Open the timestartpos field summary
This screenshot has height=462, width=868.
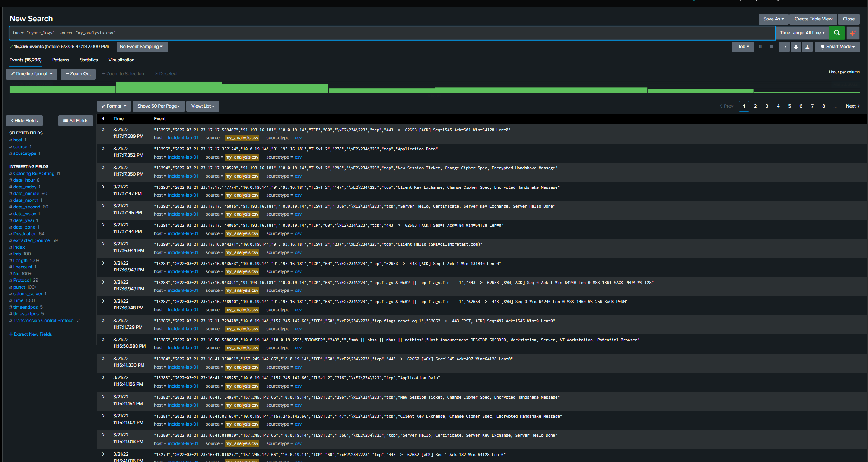[26, 314]
